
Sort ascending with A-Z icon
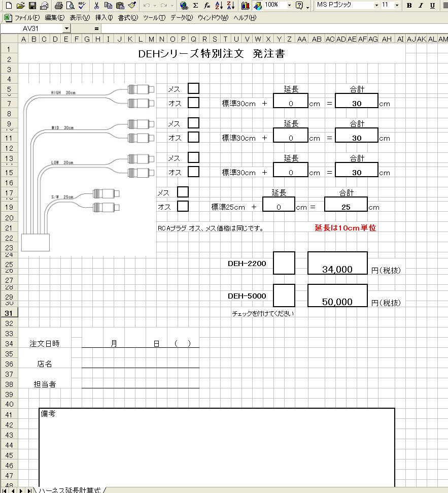[x=219, y=5]
